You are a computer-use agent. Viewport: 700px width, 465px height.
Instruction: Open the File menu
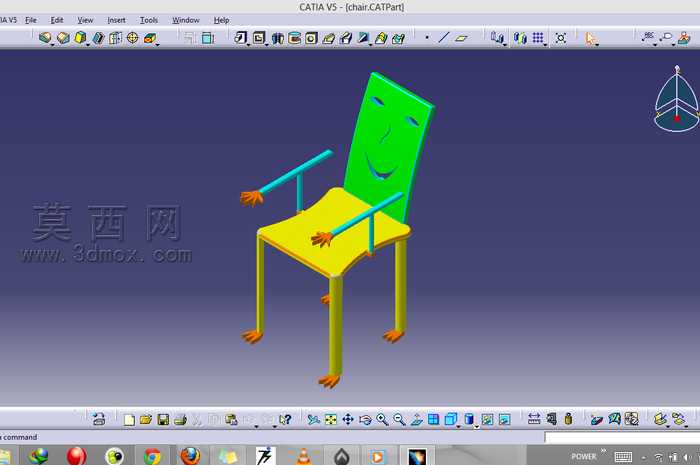point(31,20)
